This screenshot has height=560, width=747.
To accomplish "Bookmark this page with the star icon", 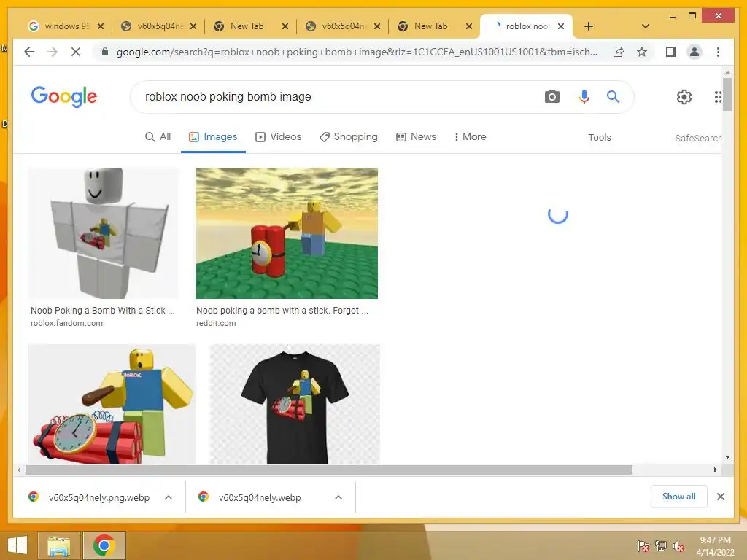I will tap(642, 52).
